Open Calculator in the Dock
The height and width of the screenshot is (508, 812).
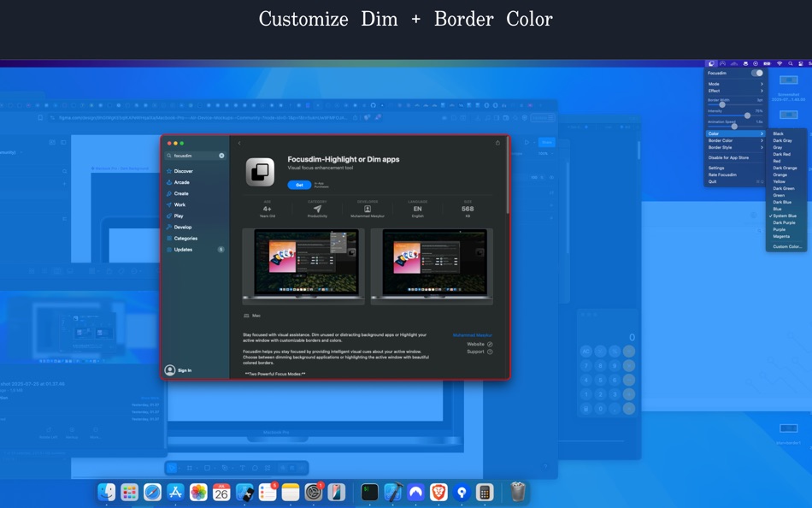[x=485, y=492]
